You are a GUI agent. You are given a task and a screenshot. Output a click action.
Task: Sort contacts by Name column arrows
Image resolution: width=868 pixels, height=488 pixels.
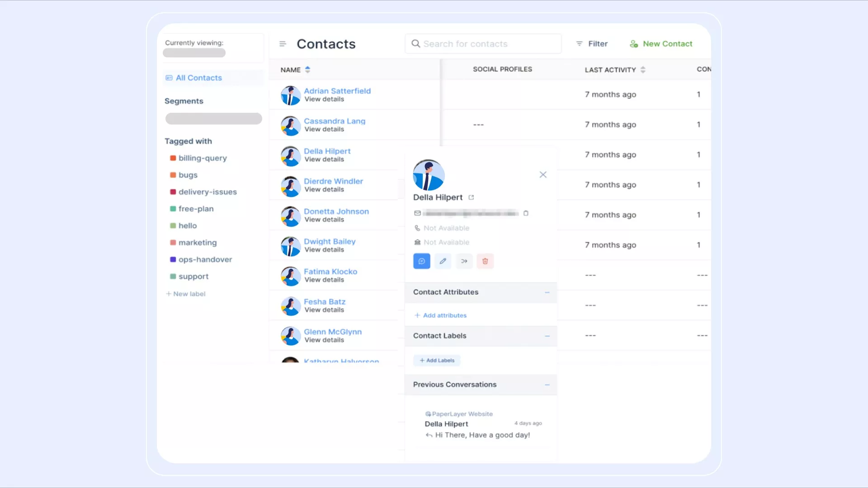click(307, 70)
